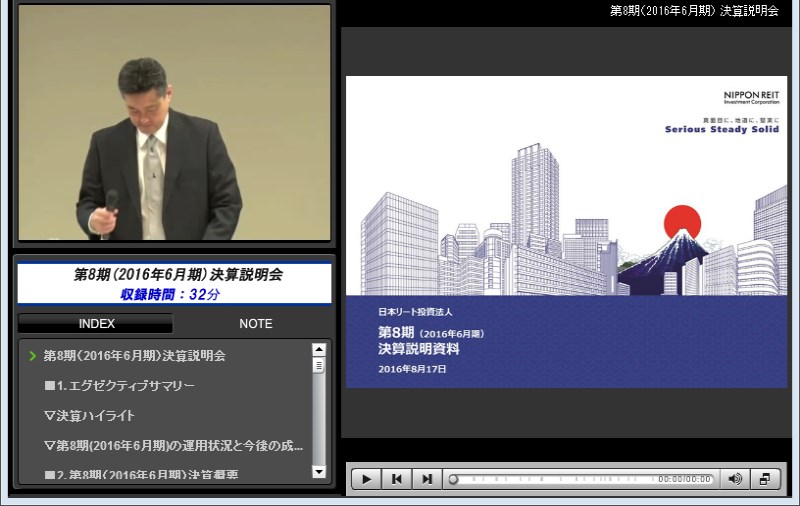Click the top-right 決算説明会 header title
The width and height of the screenshot is (800, 506).
[694, 11]
